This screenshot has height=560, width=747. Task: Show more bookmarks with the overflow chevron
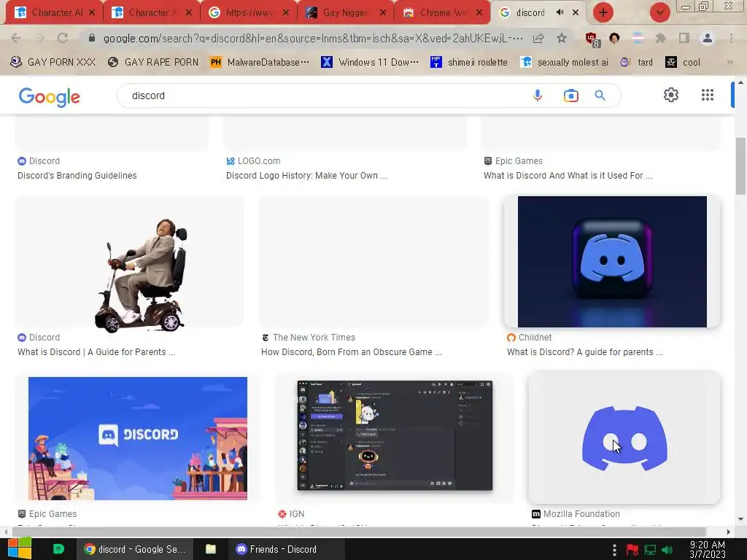pyautogui.click(x=729, y=62)
